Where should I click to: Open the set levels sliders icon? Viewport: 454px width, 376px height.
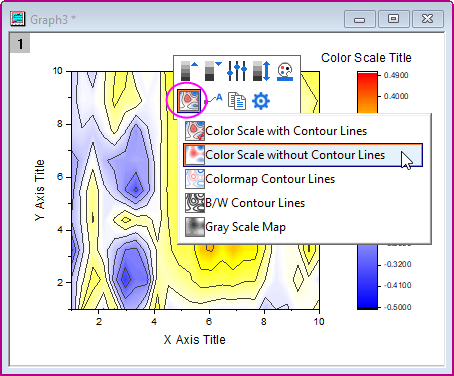[237, 71]
